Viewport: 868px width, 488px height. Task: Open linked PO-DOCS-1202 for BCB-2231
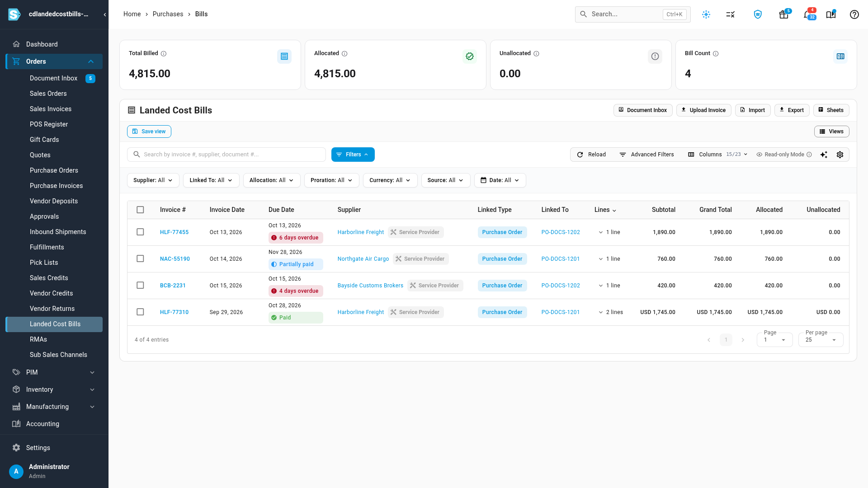pos(561,286)
